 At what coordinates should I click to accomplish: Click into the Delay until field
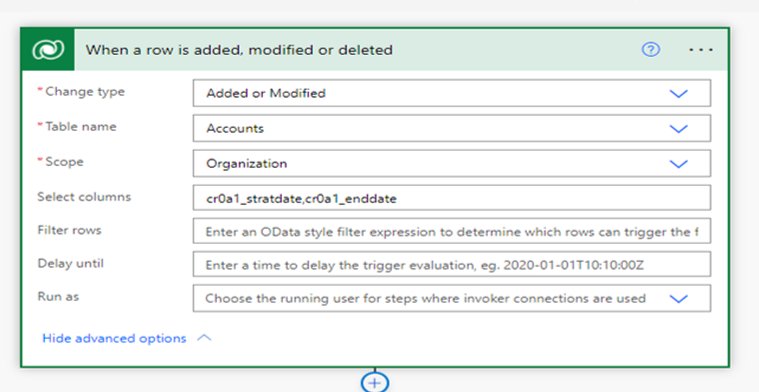point(452,264)
